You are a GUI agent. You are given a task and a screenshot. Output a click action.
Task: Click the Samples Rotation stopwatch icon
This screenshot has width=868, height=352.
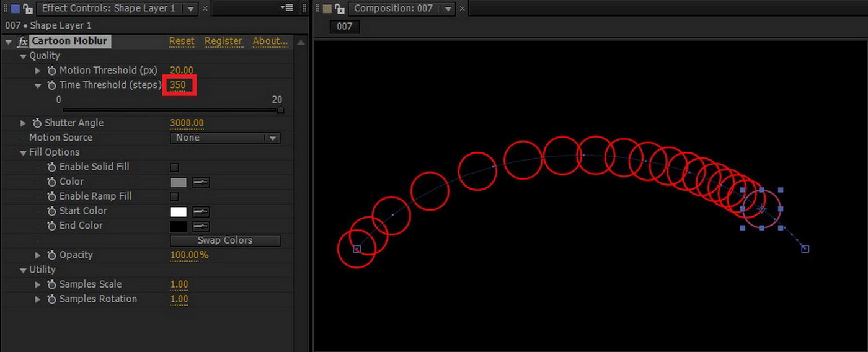pyautogui.click(x=51, y=299)
